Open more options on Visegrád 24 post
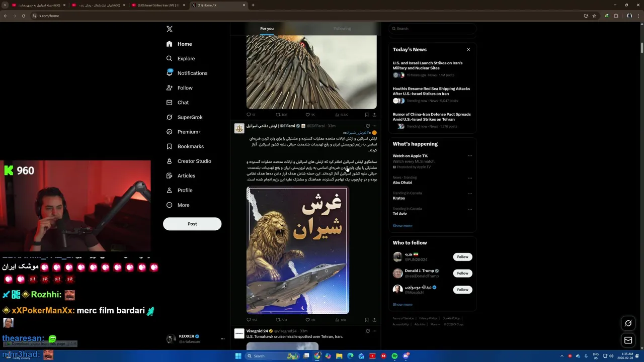Screen dimensions: 644x362 [374, 331]
